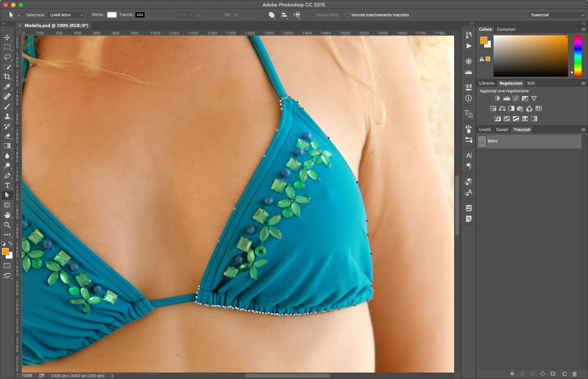Open Seleziona Livelli attivi dropdown
This screenshot has width=588, height=379.
tap(66, 15)
